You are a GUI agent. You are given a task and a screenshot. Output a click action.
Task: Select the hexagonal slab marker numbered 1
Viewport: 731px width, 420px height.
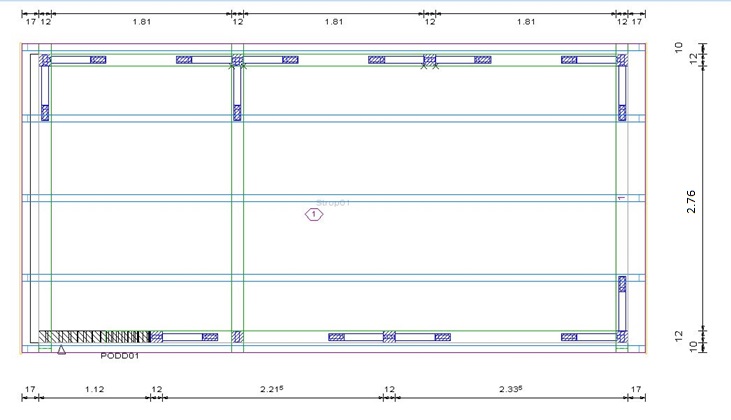(x=314, y=214)
